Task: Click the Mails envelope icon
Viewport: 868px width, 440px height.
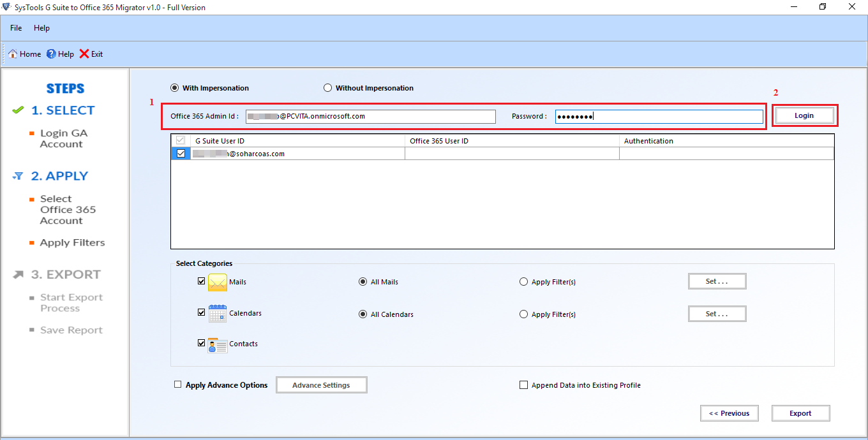Action: [218, 282]
